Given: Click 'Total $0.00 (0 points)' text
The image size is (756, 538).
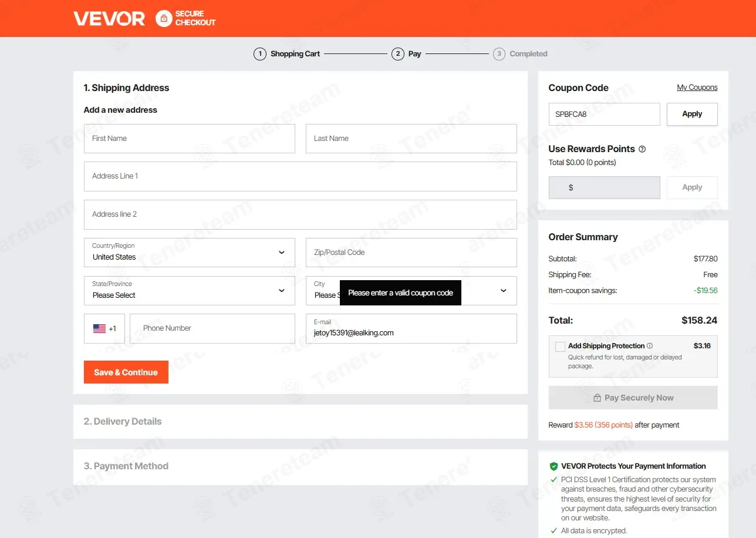Looking at the screenshot, I should point(582,163).
